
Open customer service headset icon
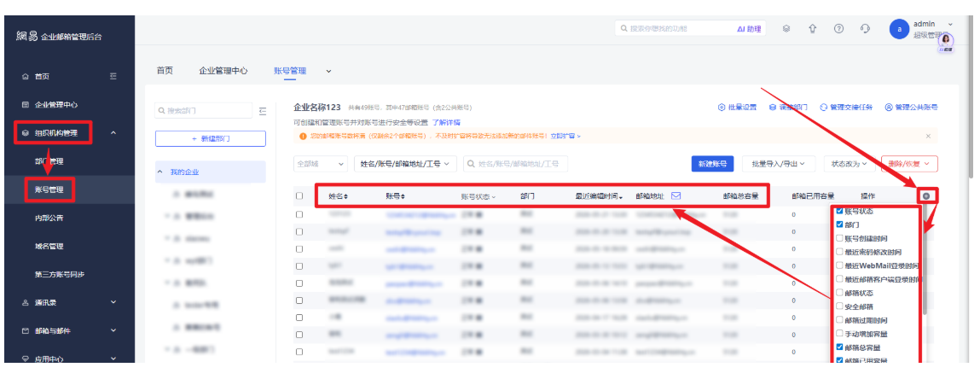tap(865, 29)
